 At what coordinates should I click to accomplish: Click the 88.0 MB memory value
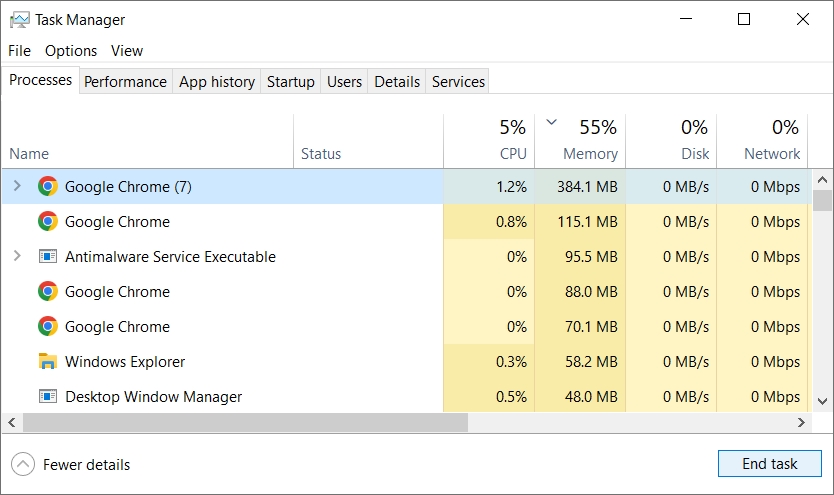tap(591, 292)
